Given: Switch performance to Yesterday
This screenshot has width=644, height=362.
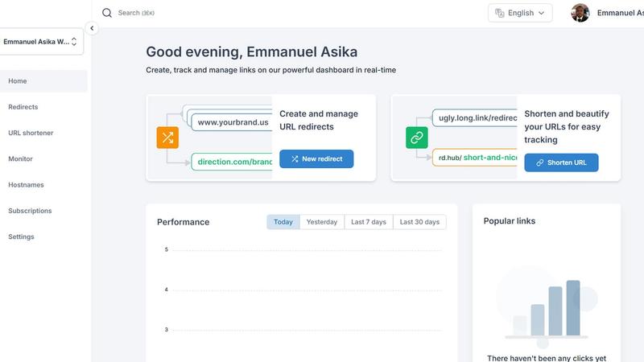Looking at the screenshot, I should tap(321, 222).
